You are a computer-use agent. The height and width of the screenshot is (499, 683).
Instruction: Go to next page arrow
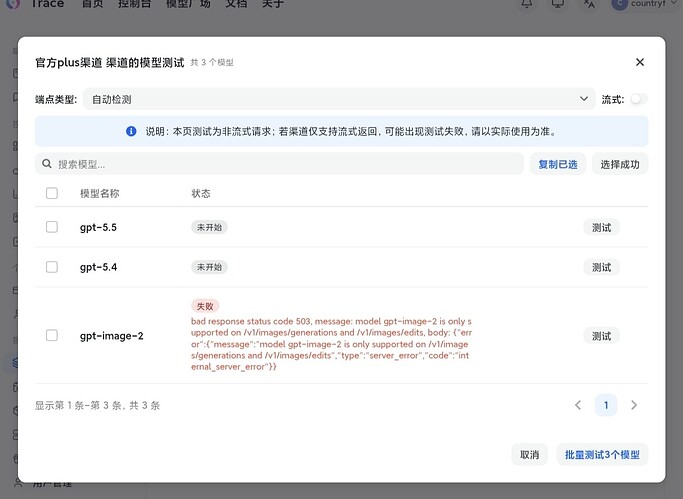(x=634, y=405)
